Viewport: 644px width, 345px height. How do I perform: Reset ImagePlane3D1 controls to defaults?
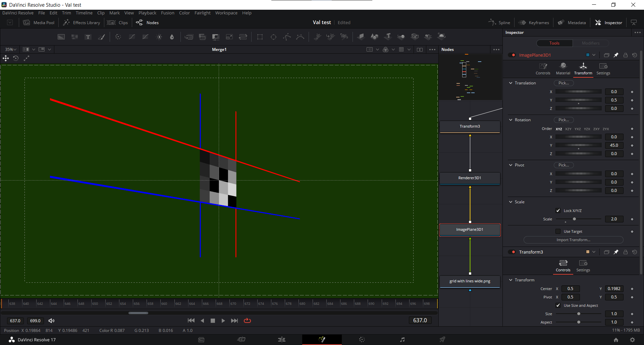click(x=635, y=55)
